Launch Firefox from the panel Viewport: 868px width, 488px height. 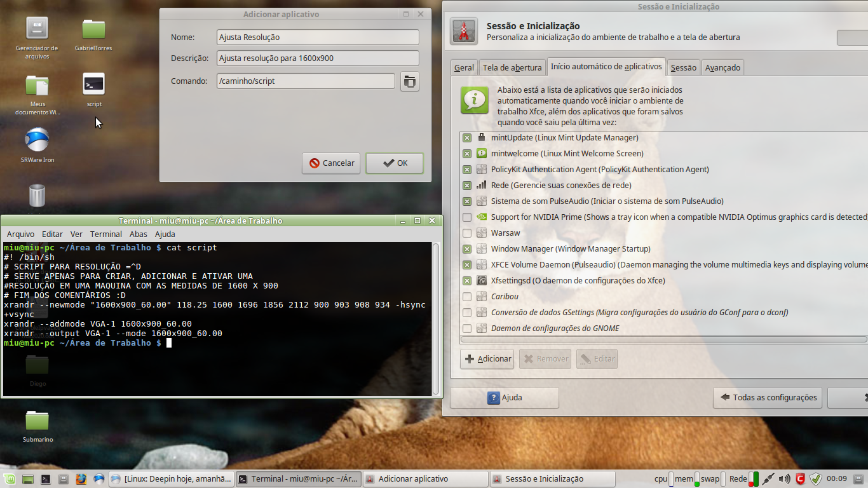[x=81, y=479]
